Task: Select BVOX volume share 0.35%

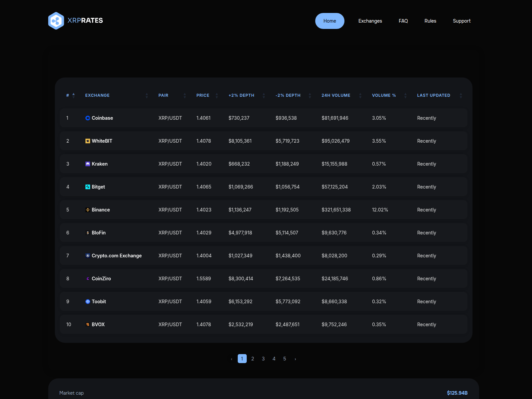Action: point(379,325)
